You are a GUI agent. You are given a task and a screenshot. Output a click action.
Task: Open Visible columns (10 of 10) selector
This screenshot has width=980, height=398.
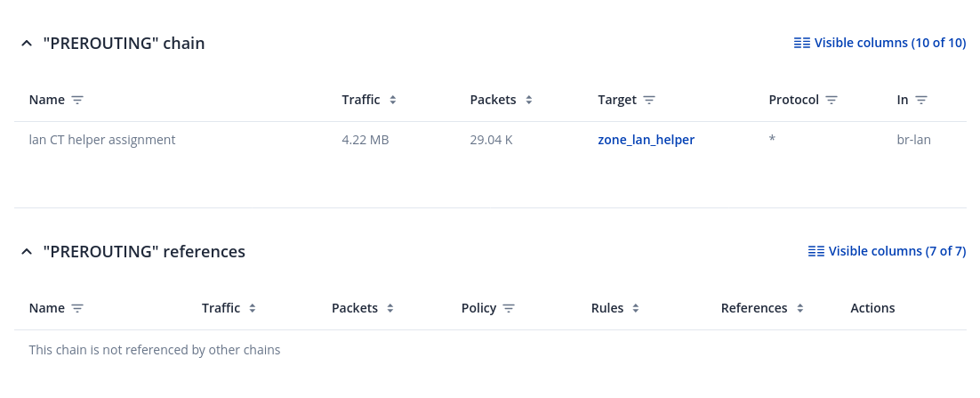coord(879,43)
